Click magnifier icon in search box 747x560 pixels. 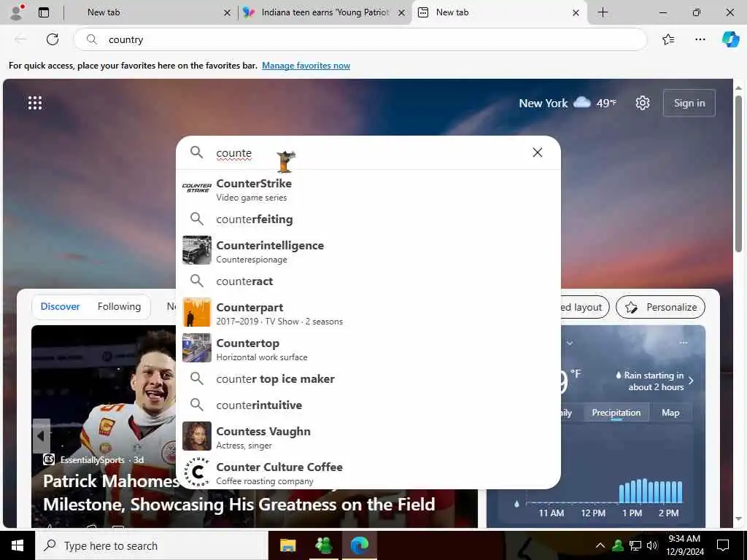coord(197,152)
